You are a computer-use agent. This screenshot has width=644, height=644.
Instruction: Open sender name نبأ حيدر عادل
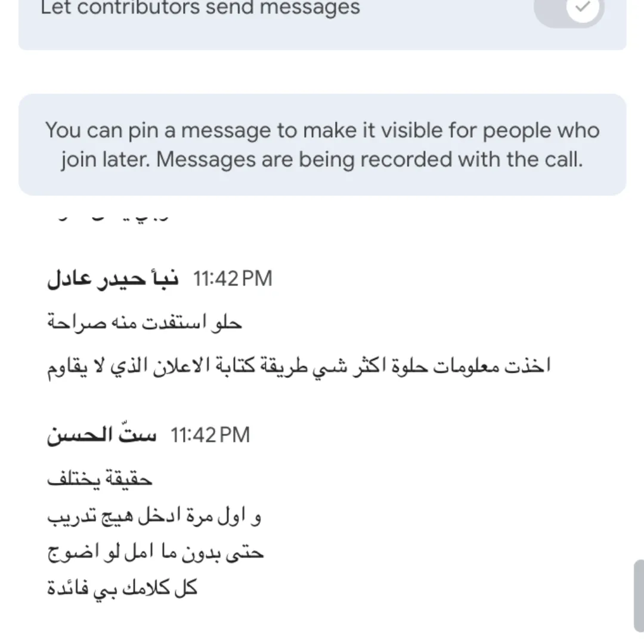tap(113, 278)
